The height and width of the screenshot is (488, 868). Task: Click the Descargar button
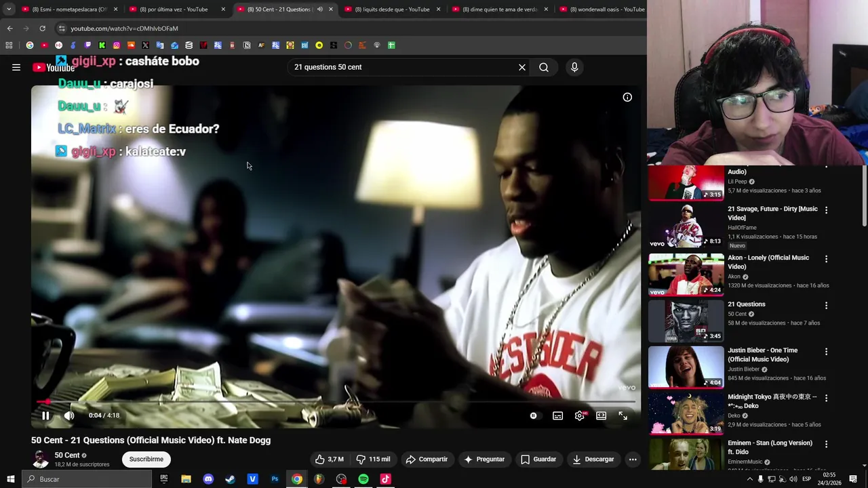593,459
